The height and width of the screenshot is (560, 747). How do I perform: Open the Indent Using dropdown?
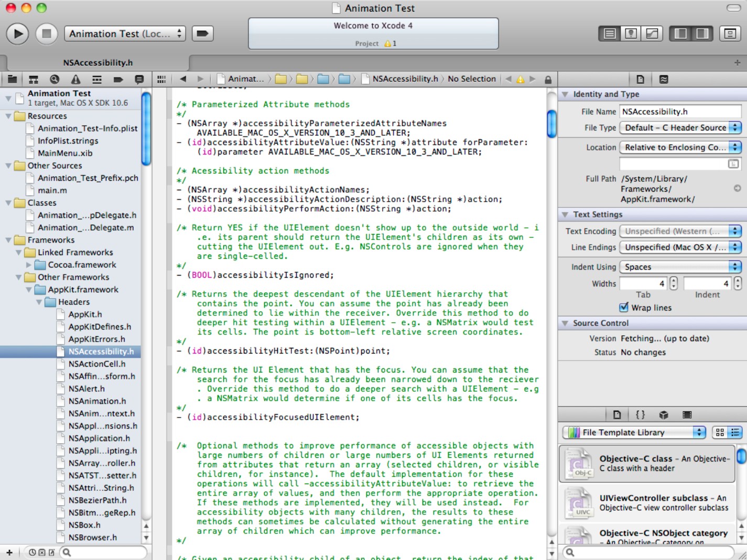pyautogui.click(x=680, y=267)
